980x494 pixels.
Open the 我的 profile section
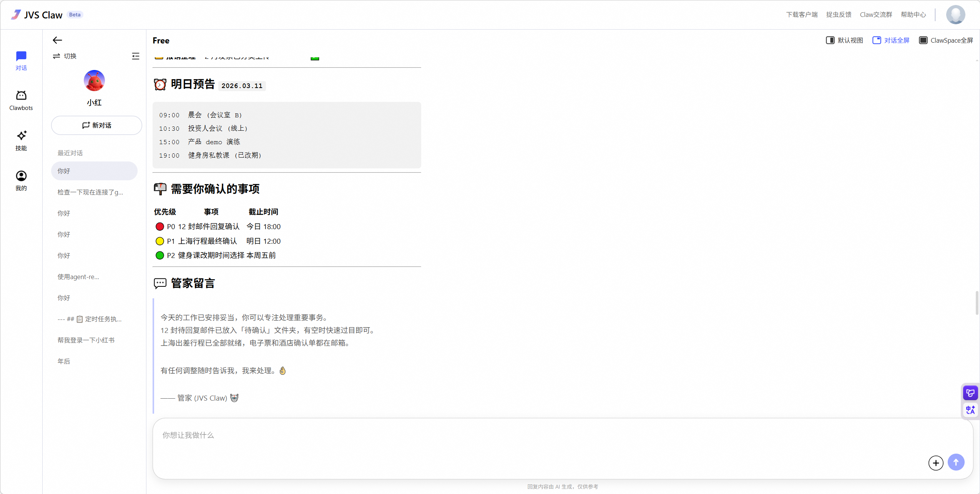click(21, 180)
